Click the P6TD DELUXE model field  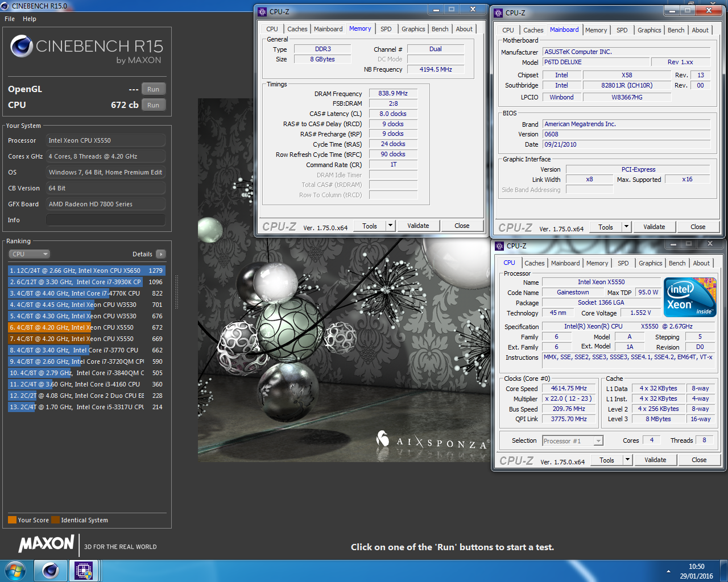point(595,62)
